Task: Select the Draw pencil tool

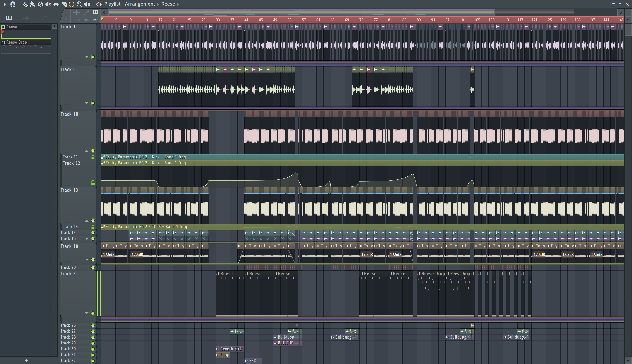Action: [25, 4]
